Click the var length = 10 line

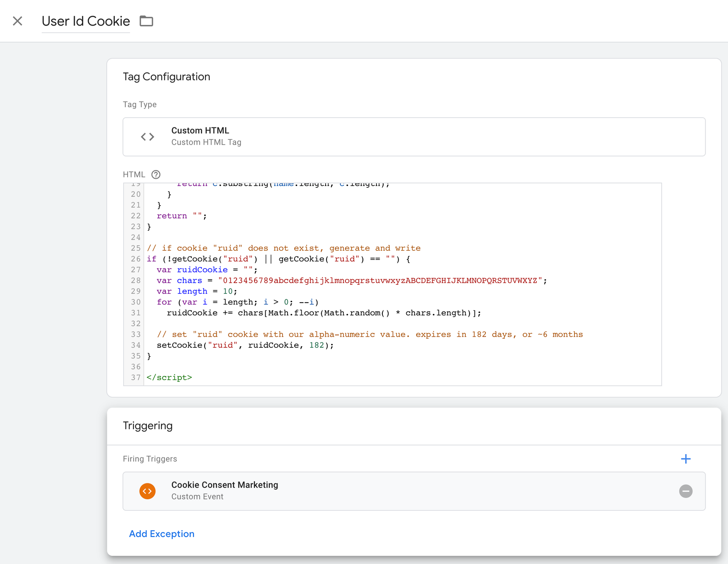pos(197,292)
